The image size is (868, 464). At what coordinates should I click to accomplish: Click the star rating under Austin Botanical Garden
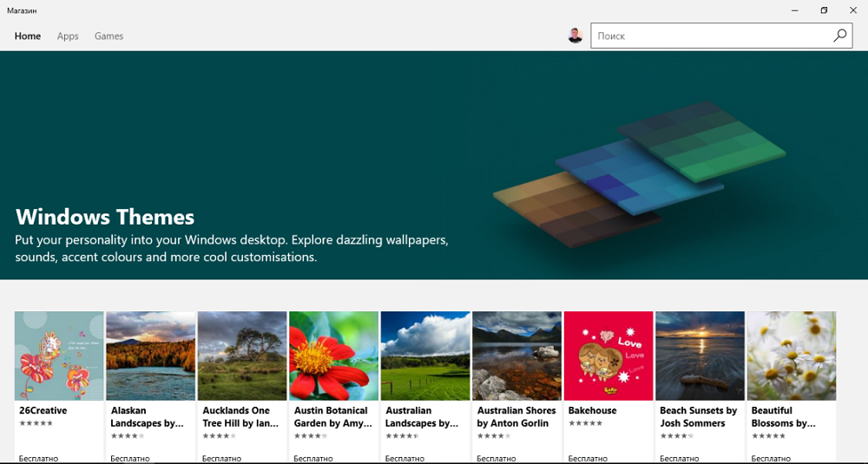pos(311,435)
